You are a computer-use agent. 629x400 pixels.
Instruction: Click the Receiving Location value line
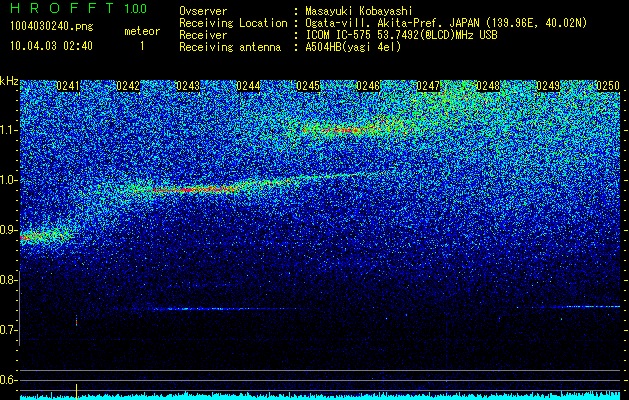pos(446,23)
